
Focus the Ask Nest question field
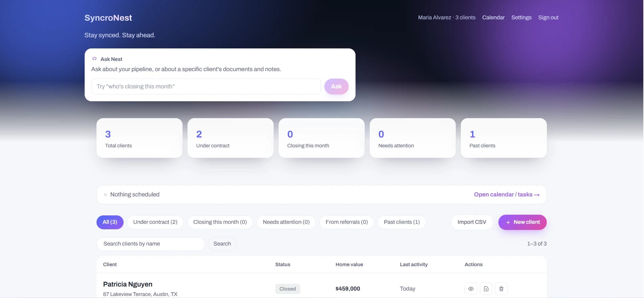click(x=206, y=86)
